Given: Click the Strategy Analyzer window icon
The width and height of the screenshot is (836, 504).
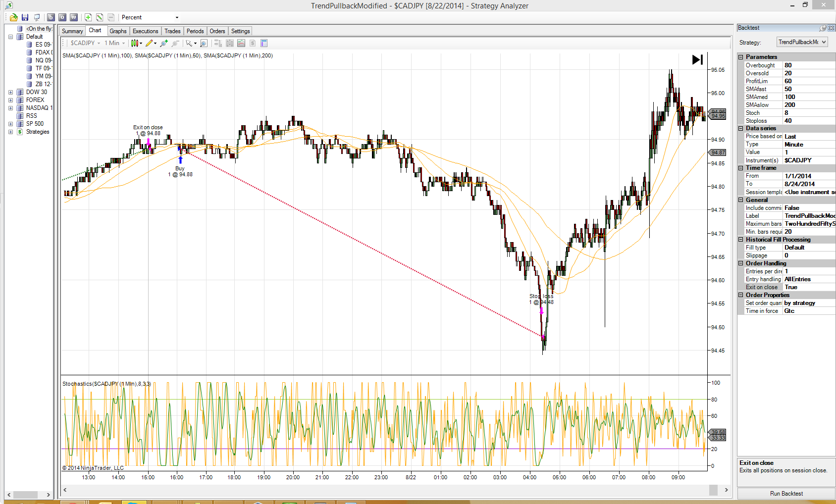Looking at the screenshot, I should 9,5.
